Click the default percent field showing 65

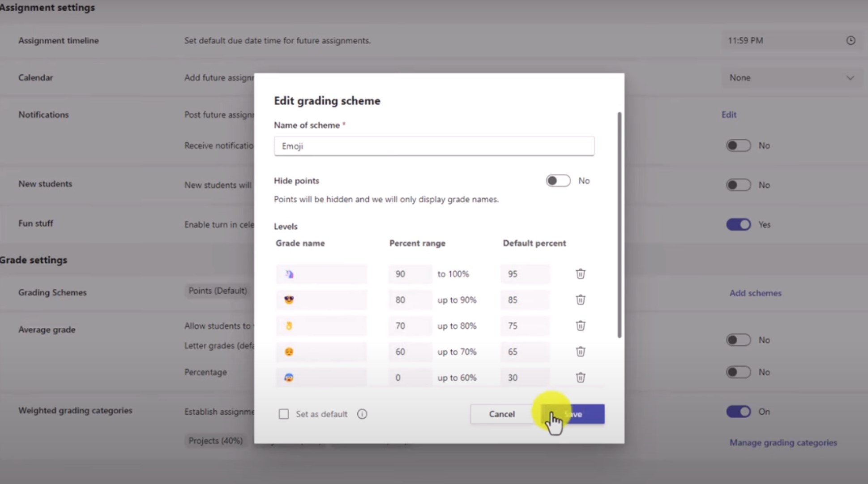tap(525, 352)
